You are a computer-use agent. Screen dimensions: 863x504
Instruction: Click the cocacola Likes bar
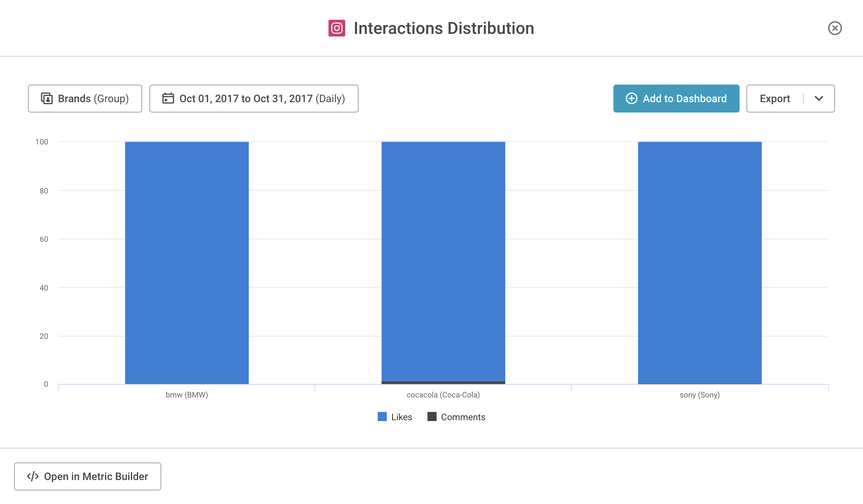443,262
